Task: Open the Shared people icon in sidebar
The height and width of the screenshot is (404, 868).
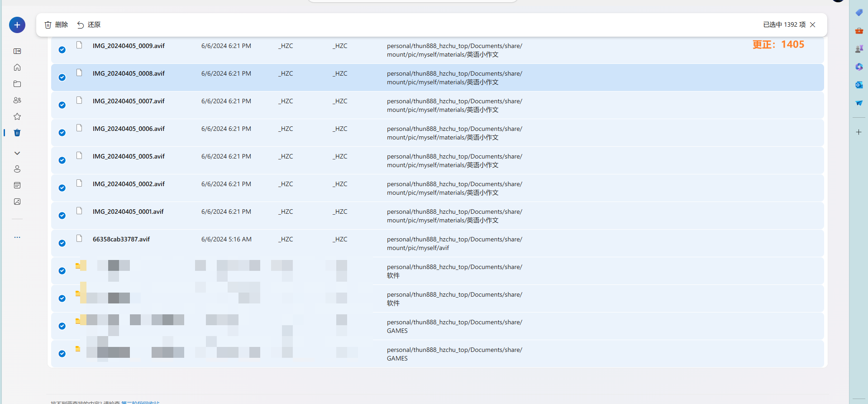Action: 17,100
